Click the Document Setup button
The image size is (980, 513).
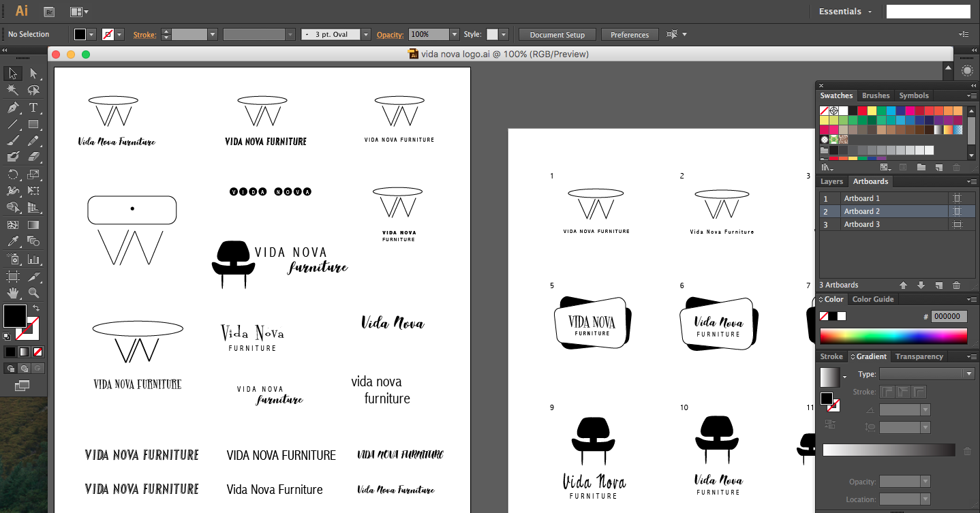tap(557, 35)
